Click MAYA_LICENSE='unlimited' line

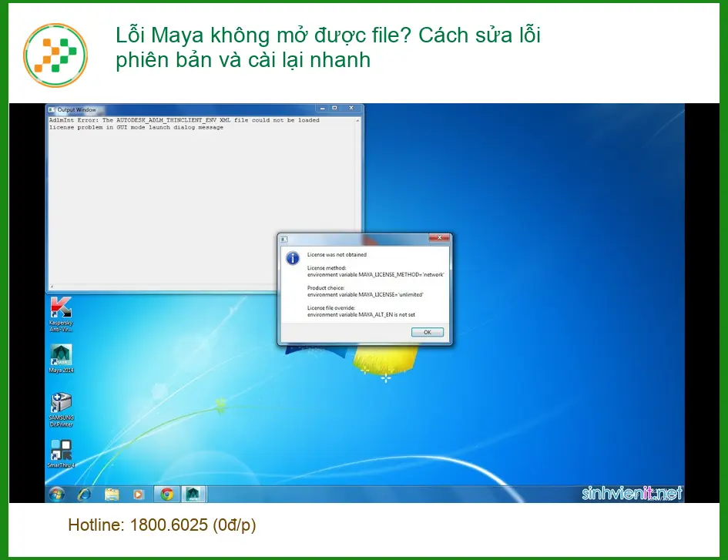[x=365, y=294]
